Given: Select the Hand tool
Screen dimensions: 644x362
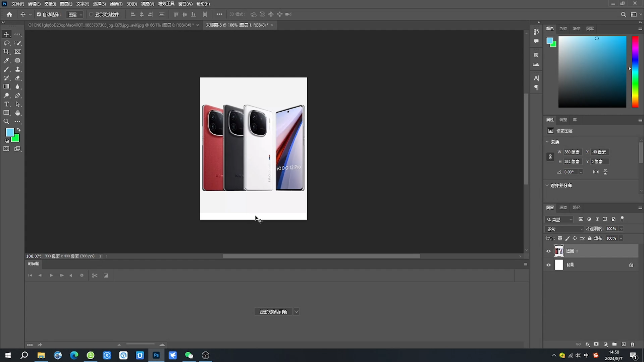Looking at the screenshot, I should 18,113.
